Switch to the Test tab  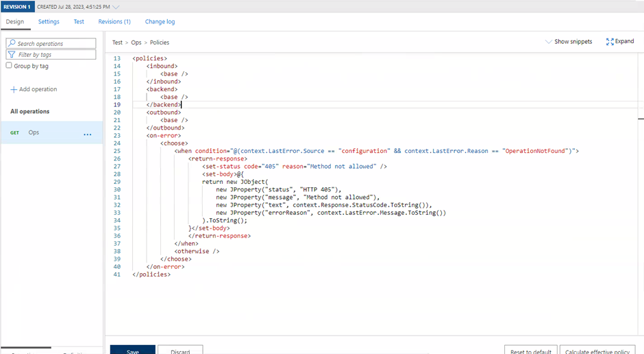[x=79, y=22]
